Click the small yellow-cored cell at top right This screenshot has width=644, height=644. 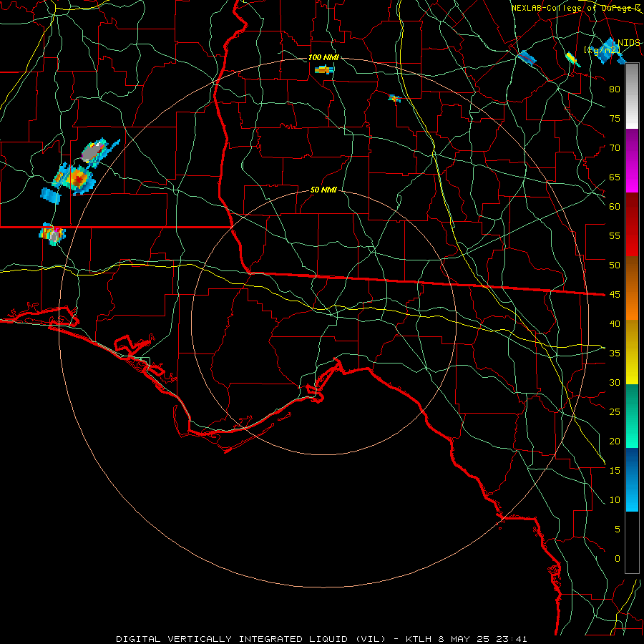coord(572,59)
